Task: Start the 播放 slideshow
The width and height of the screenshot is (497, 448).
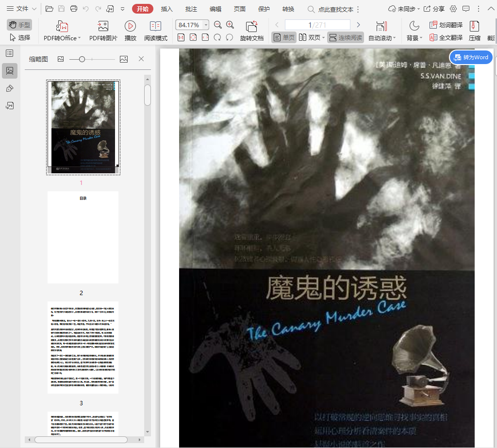Action: pyautogui.click(x=130, y=31)
